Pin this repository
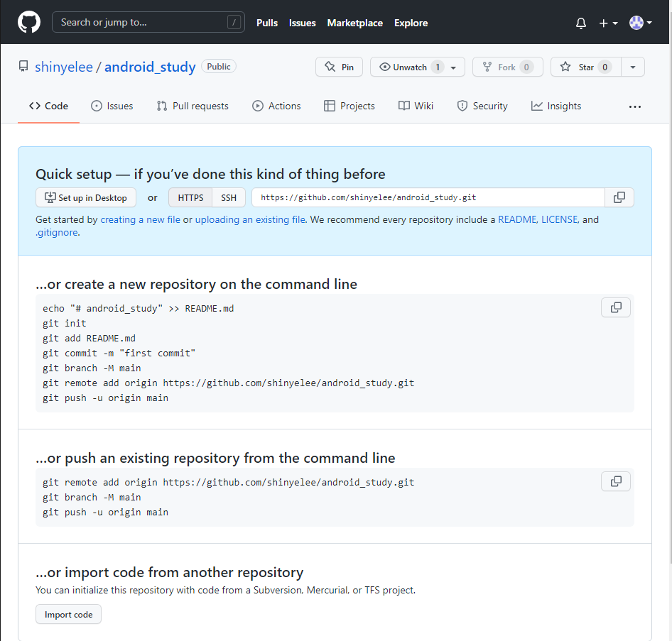672x641 pixels. (x=339, y=67)
